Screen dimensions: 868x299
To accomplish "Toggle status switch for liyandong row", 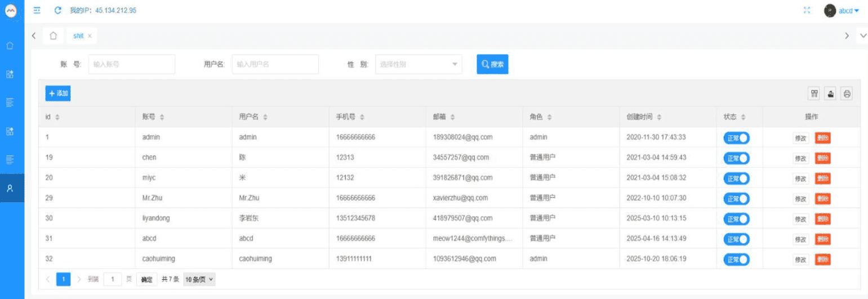I will [736, 219].
